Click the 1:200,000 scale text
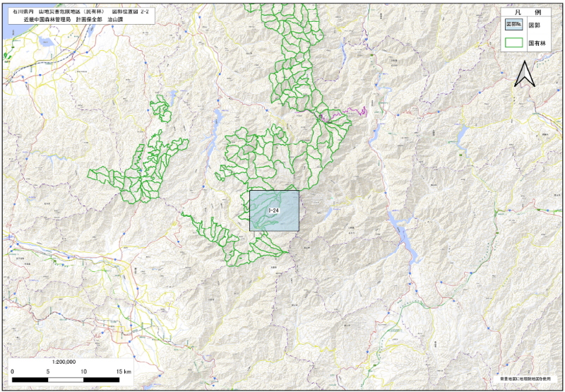The width and height of the screenshot is (565, 392). tap(64, 362)
